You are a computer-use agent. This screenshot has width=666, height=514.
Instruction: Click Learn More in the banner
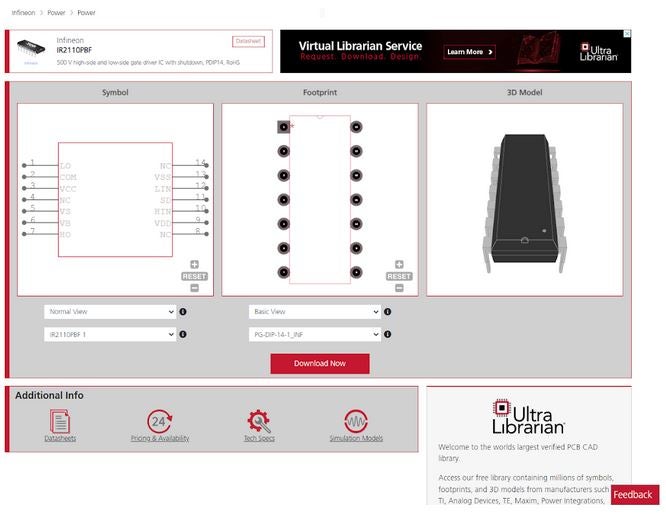pyautogui.click(x=469, y=52)
